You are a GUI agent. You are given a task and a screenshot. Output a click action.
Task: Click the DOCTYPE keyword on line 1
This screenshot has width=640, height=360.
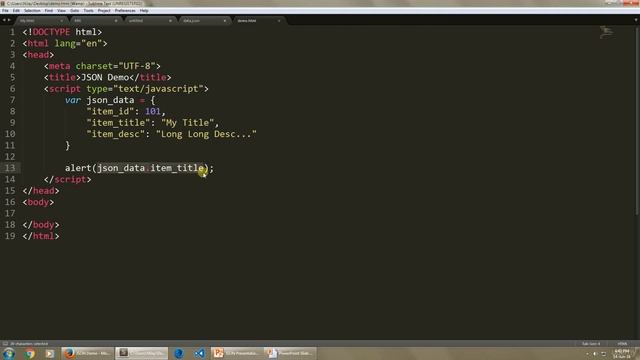pyautogui.click(x=51, y=32)
